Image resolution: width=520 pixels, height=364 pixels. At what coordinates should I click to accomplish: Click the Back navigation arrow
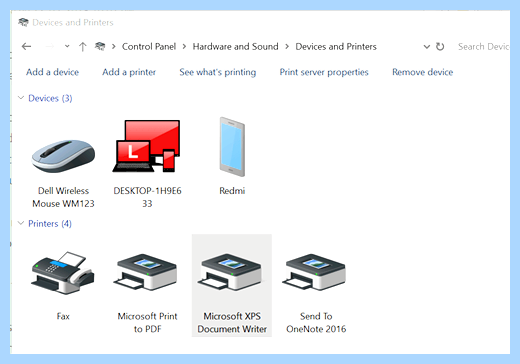(26, 47)
